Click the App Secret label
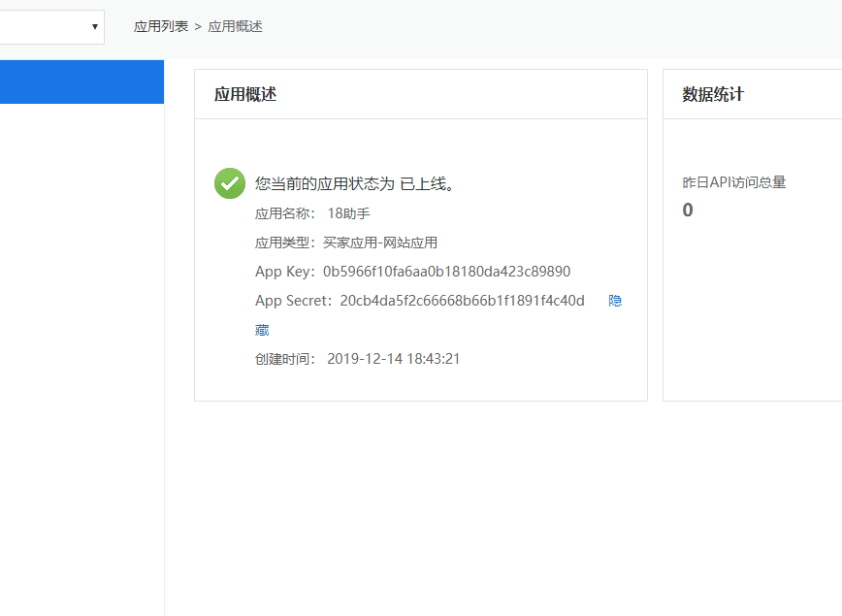Image resolution: width=842 pixels, height=616 pixels. click(294, 301)
